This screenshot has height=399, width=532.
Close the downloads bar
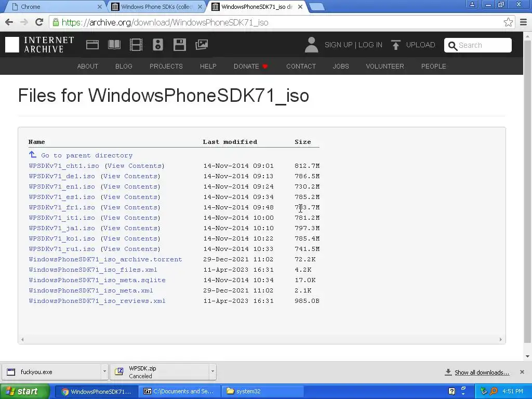pos(522,372)
